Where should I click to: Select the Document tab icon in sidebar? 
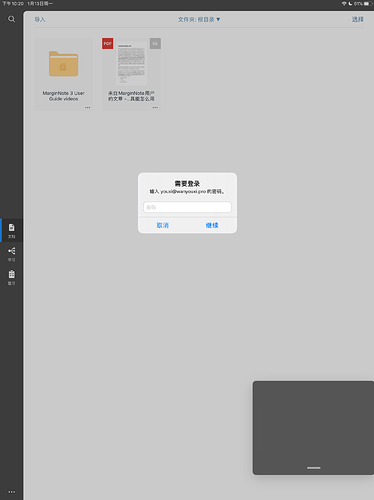[x=11, y=230]
